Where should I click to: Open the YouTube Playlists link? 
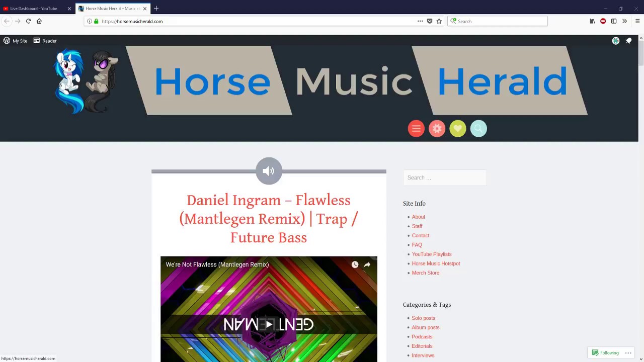[432, 254]
